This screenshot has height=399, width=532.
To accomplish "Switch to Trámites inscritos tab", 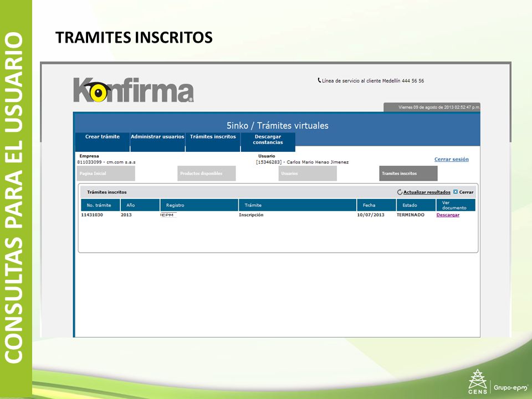I will click(213, 141).
